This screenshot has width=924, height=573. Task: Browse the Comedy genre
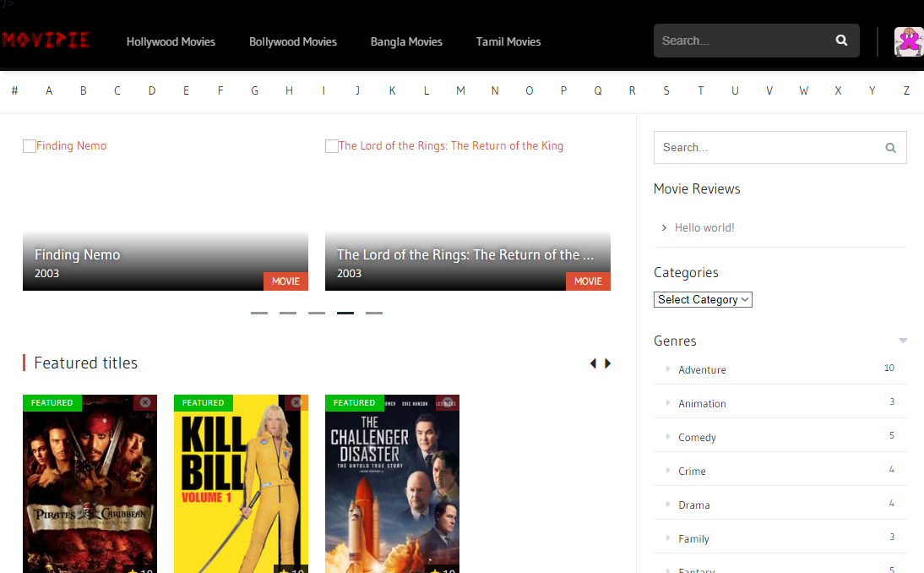(x=697, y=438)
